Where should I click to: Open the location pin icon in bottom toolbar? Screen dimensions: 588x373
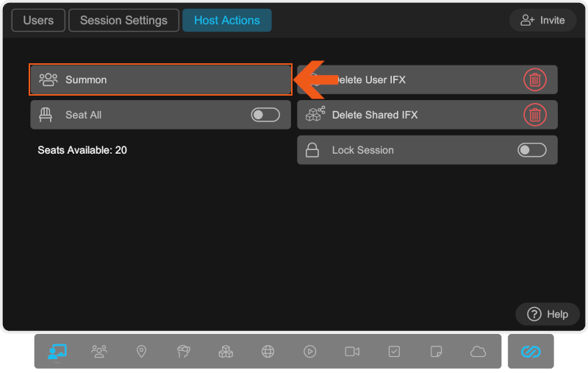click(141, 352)
